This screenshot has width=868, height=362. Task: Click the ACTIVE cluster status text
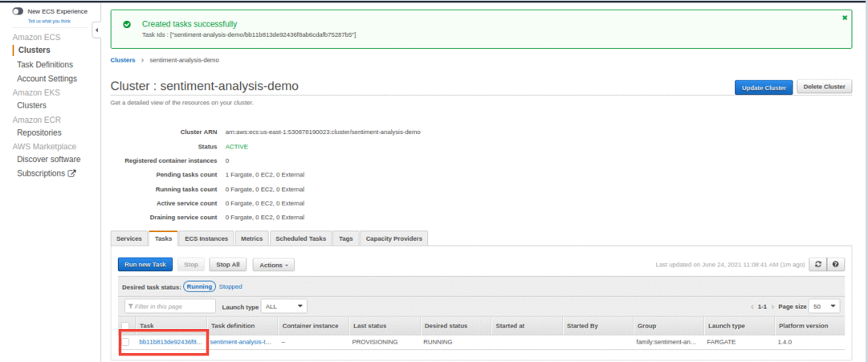click(x=236, y=147)
